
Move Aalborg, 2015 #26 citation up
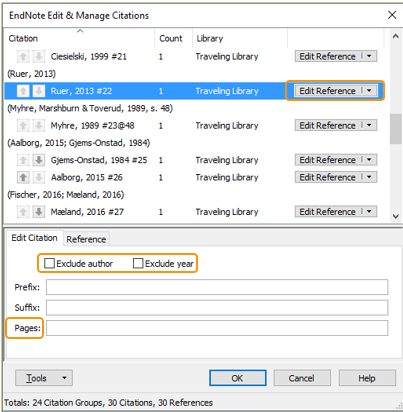(23, 177)
